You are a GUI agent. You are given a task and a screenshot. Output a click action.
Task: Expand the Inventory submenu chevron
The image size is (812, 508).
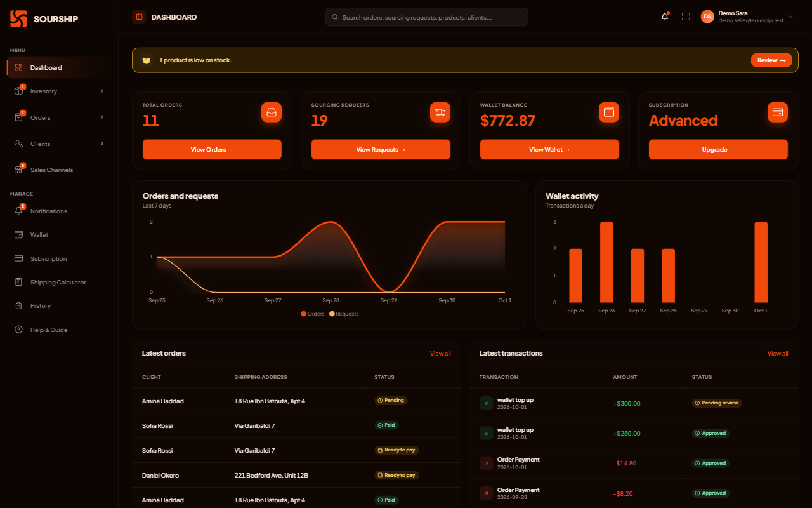[x=102, y=91]
